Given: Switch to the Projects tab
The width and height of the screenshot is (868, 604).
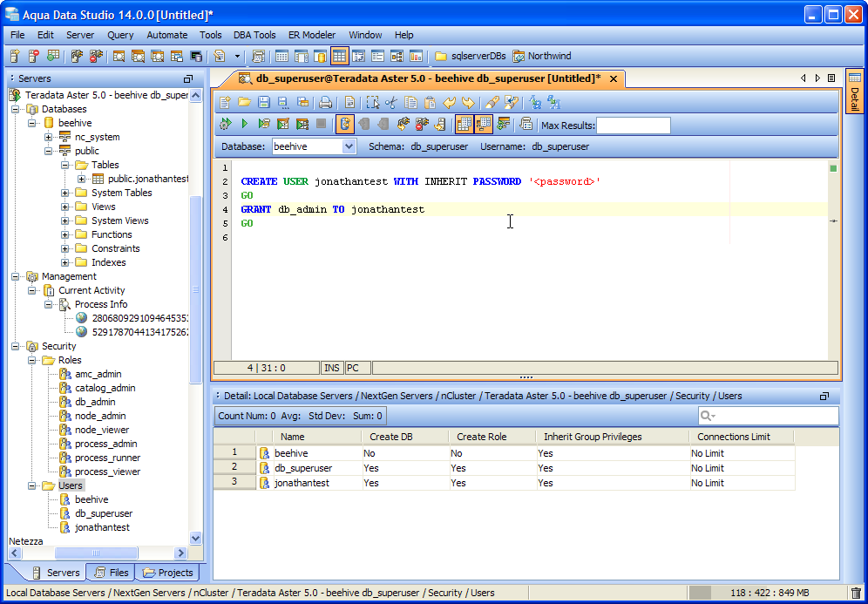Looking at the screenshot, I should (x=167, y=573).
